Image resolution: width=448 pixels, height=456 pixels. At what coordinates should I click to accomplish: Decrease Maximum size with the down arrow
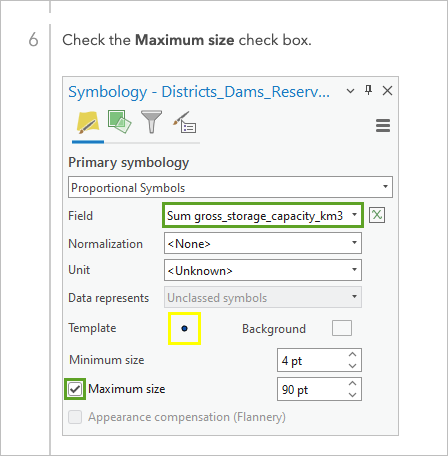(x=352, y=395)
